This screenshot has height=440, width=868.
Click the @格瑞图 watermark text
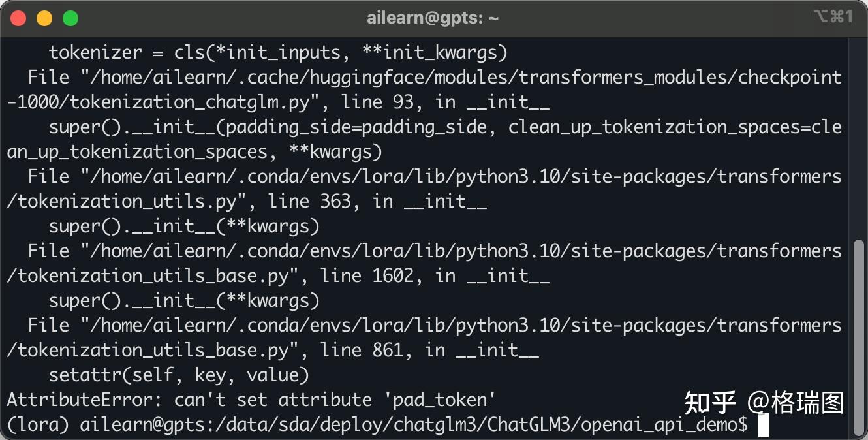click(796, 403)
